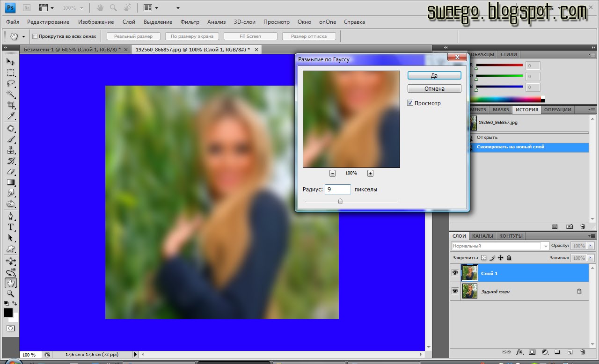
Task: Enable 'Прокрутка во всех окнах' checkbox
Action: pyautogui.click(x=35, y=36)
